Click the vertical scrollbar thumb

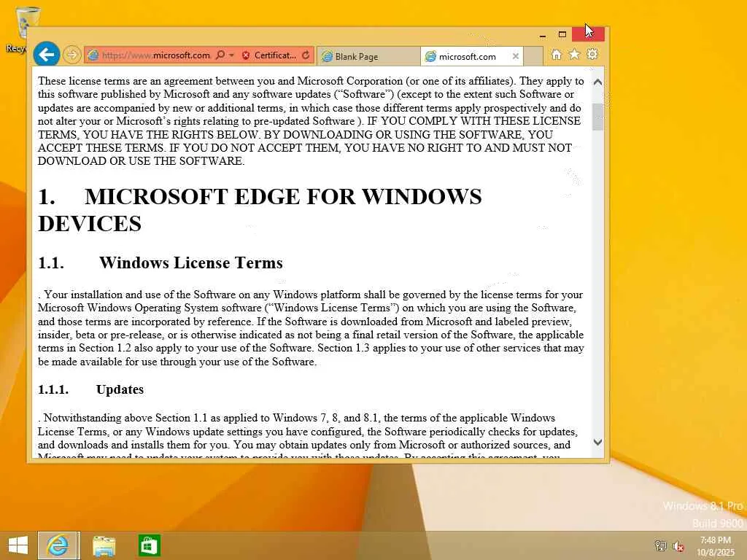click(597, 117)
